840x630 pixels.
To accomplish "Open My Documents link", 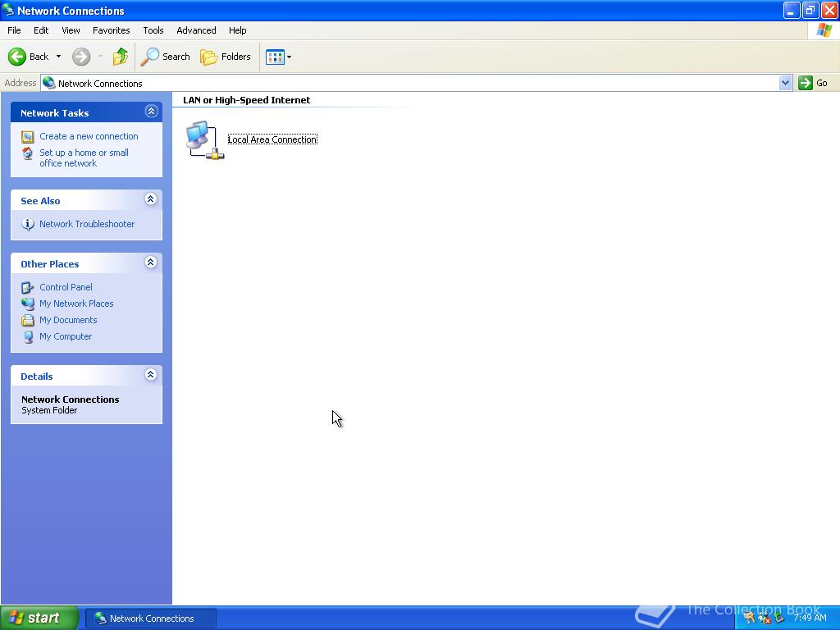I will click(x=68, y=321).
